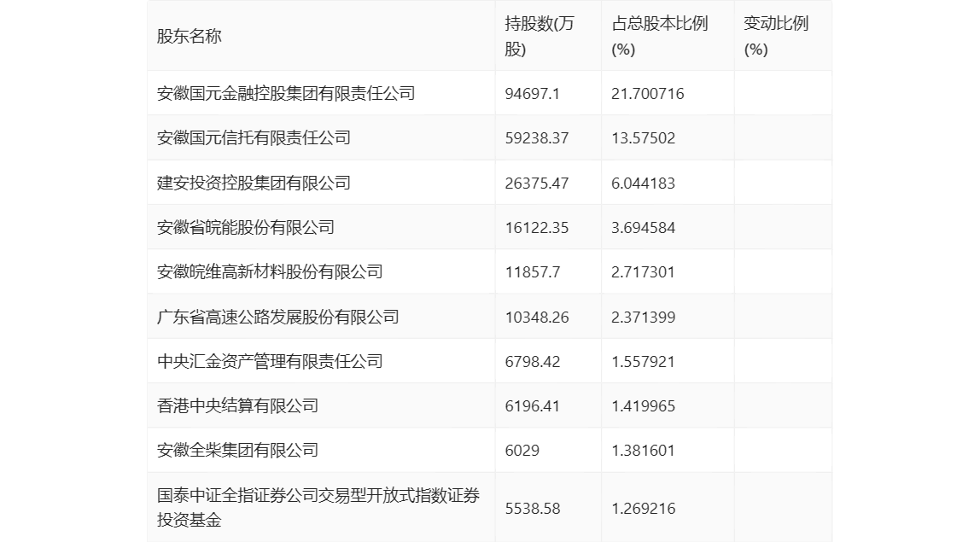Click the percentage 1.557921
This screenshot has width=980, height=542.
[643, 361]
